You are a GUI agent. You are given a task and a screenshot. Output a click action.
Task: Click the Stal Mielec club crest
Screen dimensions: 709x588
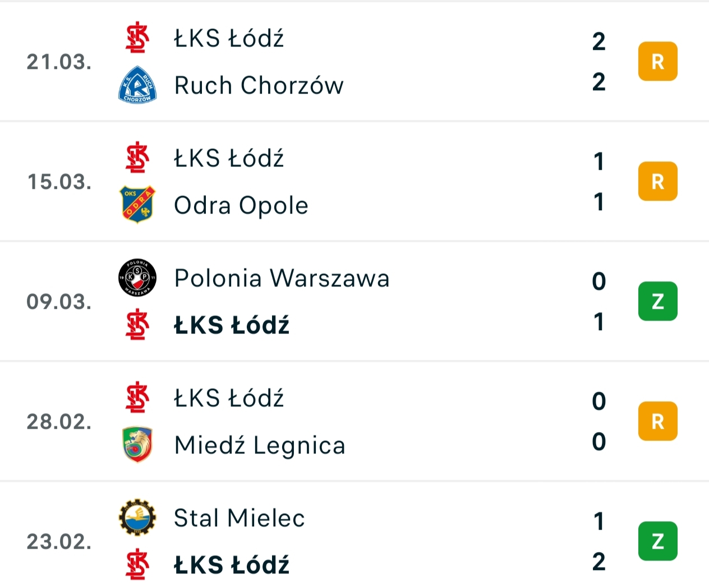pyautogui.click(x=137, y=517)
